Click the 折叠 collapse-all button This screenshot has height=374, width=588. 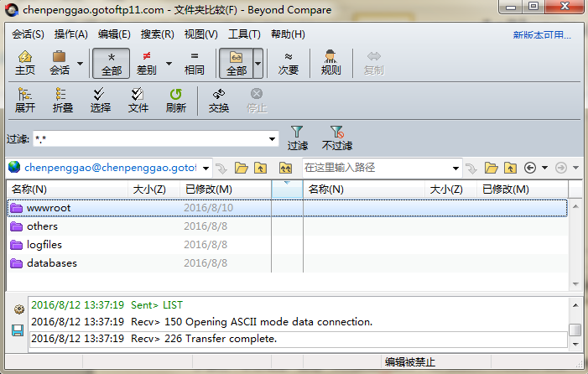[63, 101]
